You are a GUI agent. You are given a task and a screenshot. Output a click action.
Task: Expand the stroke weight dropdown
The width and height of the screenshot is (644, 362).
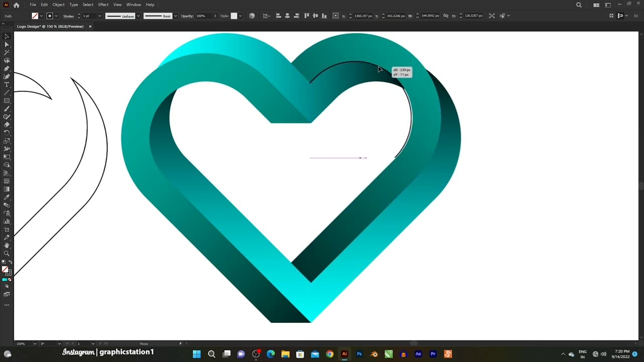pyautogui.click(x=100, y=16)
